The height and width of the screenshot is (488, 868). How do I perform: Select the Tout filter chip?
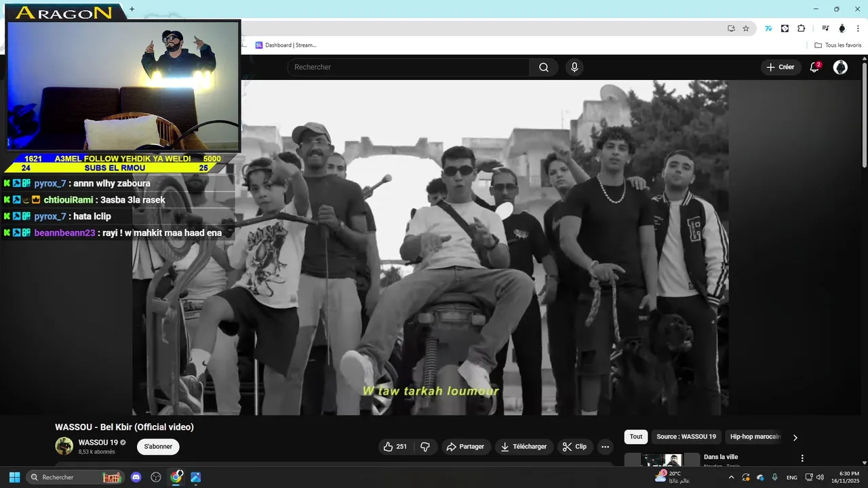(635, 437)
